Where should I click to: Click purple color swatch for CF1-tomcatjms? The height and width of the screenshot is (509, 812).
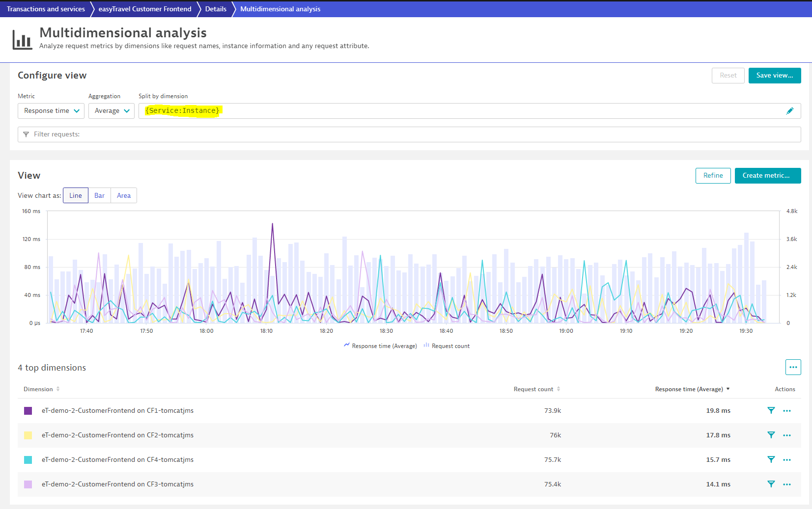coord(28,411)
